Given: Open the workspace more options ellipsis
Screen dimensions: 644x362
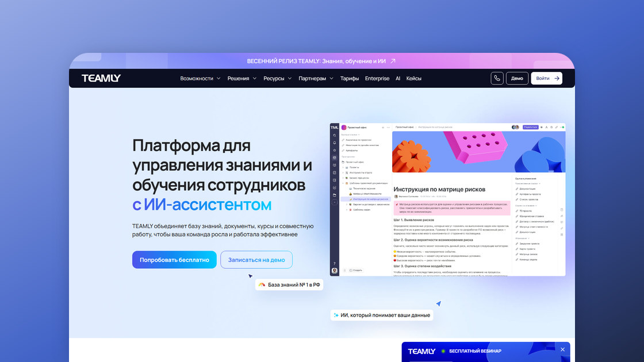Looking at the screenshot, I should (x=389, y=128).
